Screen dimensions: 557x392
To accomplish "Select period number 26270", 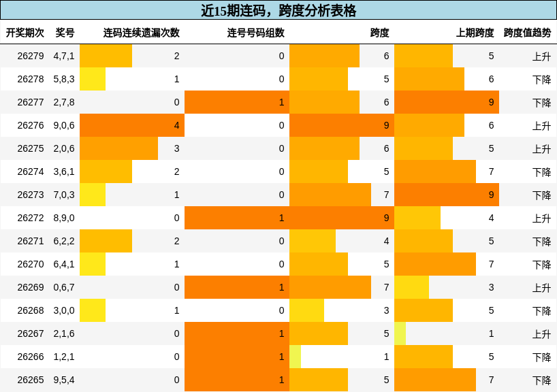I will 31,264.
